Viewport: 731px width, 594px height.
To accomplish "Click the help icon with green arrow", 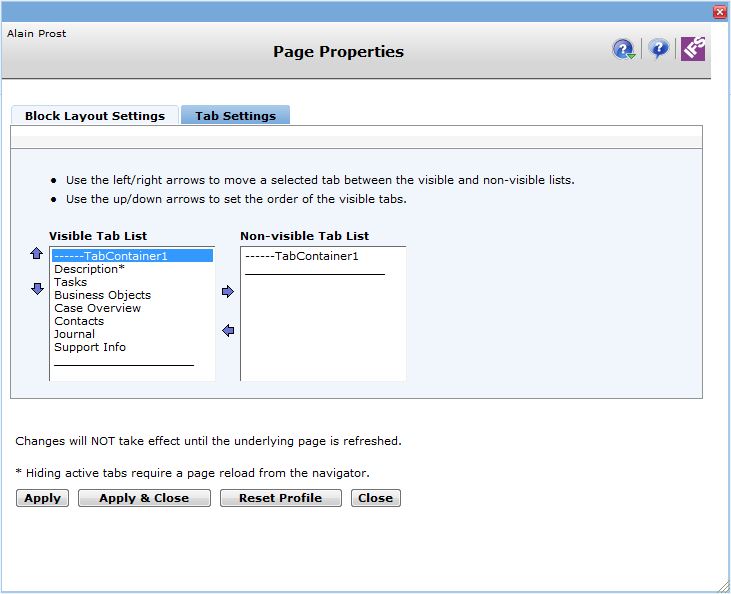I will click(624, 49).
